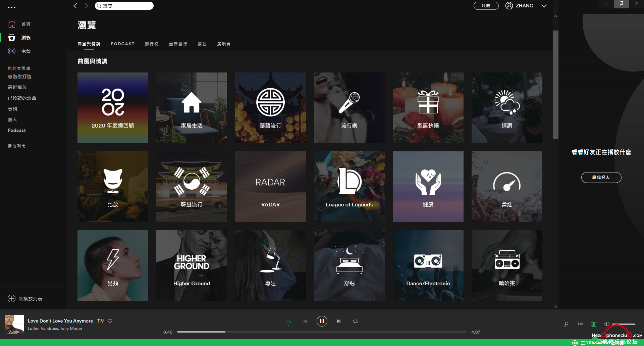Switch to 曲風與情調 tab
The image size is (644, 346).
(x=89, y=44)
